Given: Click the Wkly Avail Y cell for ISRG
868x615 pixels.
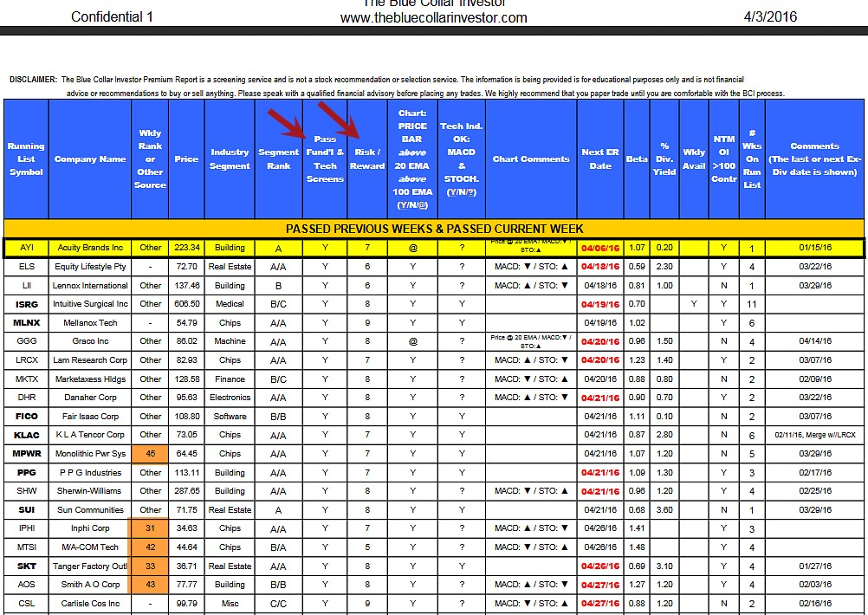Looking at the screenshot, I should tap(694, 304).
